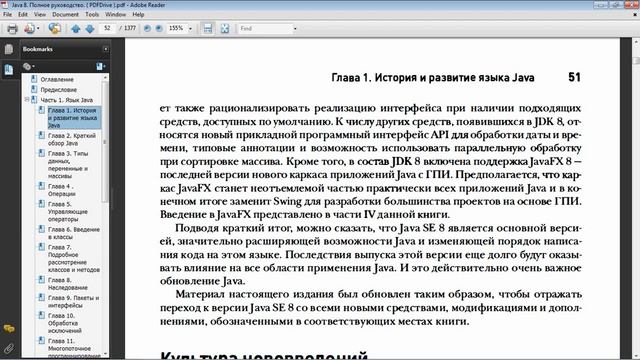Click the bookmark icon beside Глава 8

42,280
